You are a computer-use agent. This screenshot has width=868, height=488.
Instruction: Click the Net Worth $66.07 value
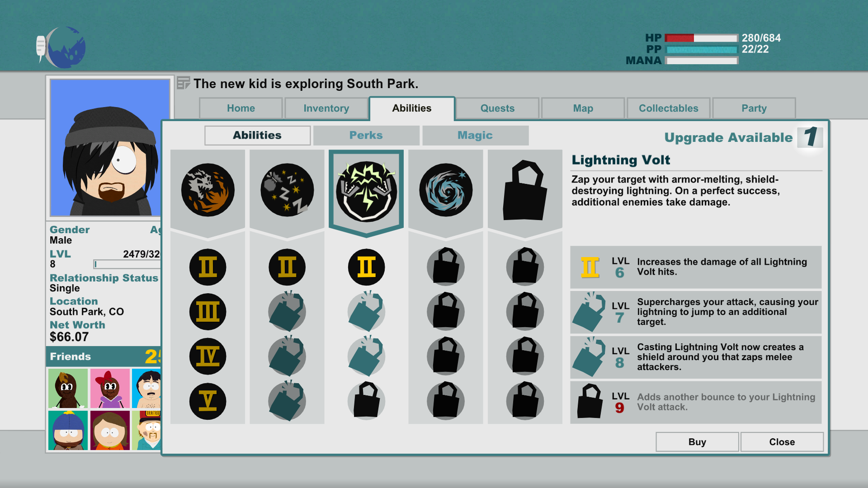[69, 337]
